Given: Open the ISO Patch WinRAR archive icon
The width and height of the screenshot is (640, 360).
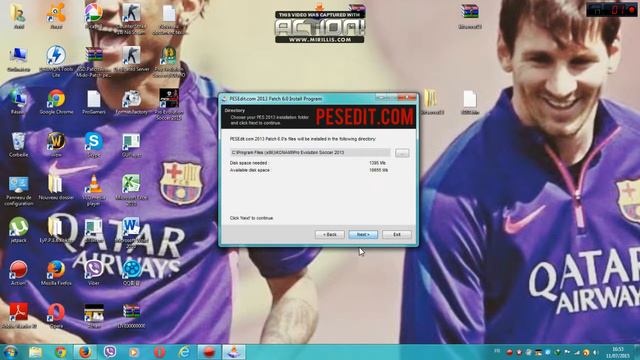Looking at the screenshot, I should 93,61.
